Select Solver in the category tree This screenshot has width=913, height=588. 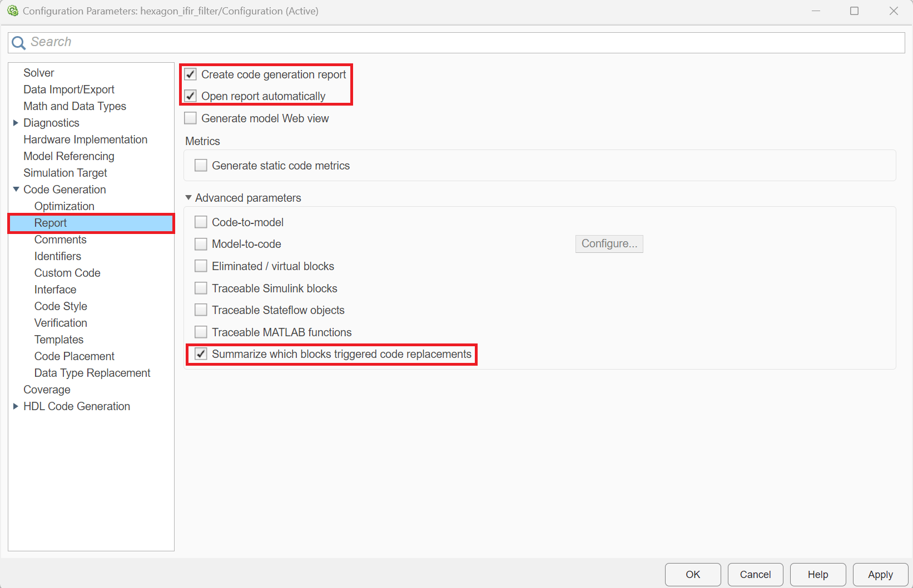[x=38, y=73]
